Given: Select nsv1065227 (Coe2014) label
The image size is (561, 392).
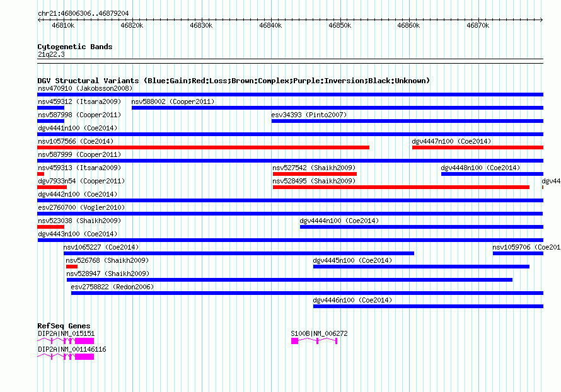Looking at the screenshot, I should coord(101,247).
